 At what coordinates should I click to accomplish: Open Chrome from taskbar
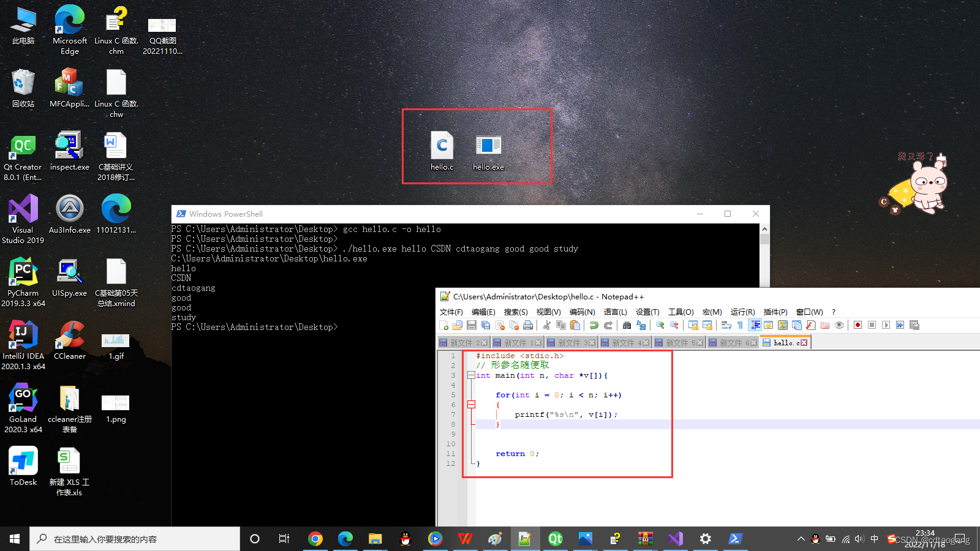[x=315, y=539]
